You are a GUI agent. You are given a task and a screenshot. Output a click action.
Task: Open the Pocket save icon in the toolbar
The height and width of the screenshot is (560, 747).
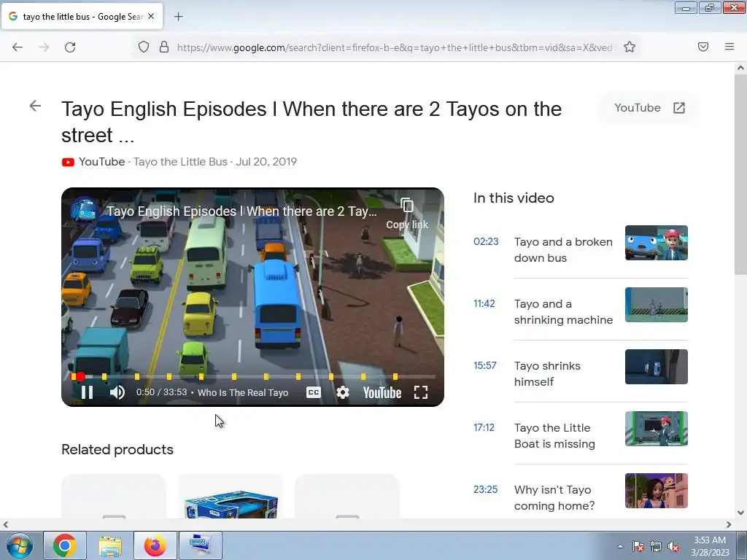703,47
